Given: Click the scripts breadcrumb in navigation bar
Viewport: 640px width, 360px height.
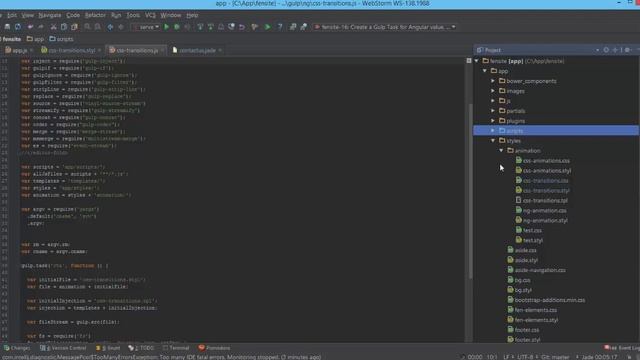Looking at the screenshot, I should coord(62,39).
